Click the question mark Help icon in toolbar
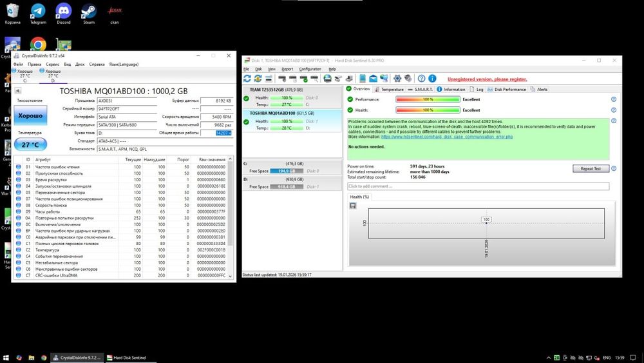 [x=421, y=78]
